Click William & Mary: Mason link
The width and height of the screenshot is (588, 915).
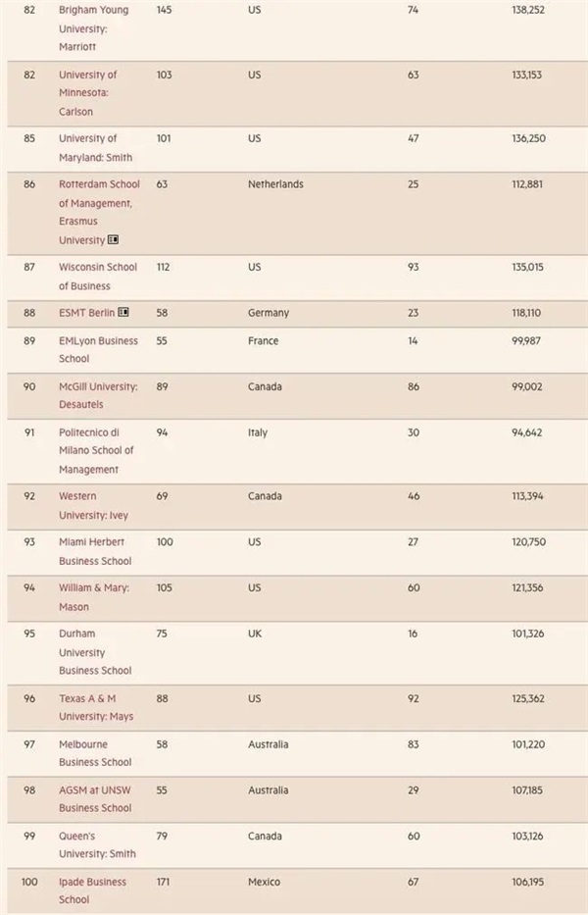(93, 597)
